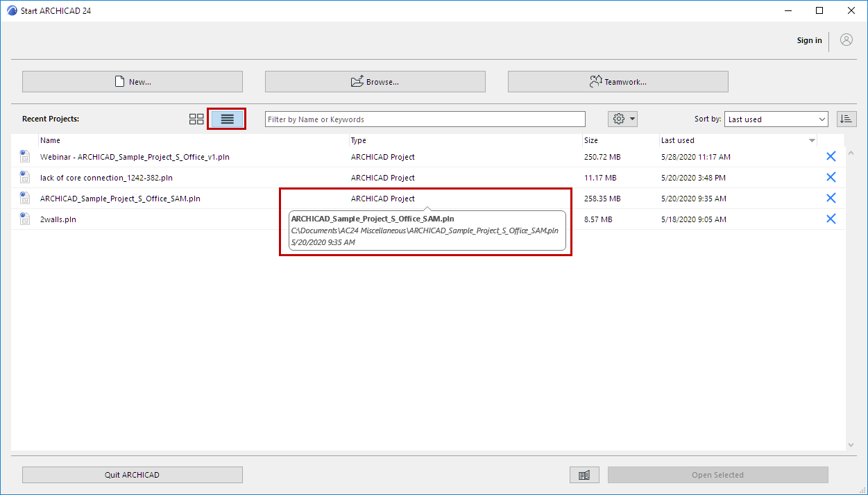Remove 2walls.pln from recent list

click(831, 219)
